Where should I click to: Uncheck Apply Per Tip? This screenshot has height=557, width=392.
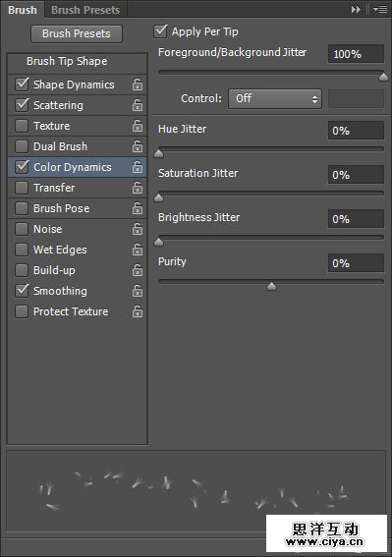point(161,31)
